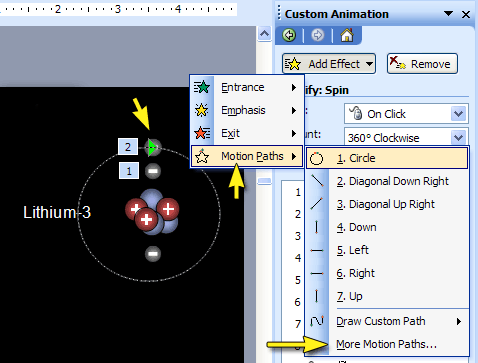This screenshot has width=478, height=363.
Task: Open the Custom Animation pane menu arrow
Action: tap(448, 14)
